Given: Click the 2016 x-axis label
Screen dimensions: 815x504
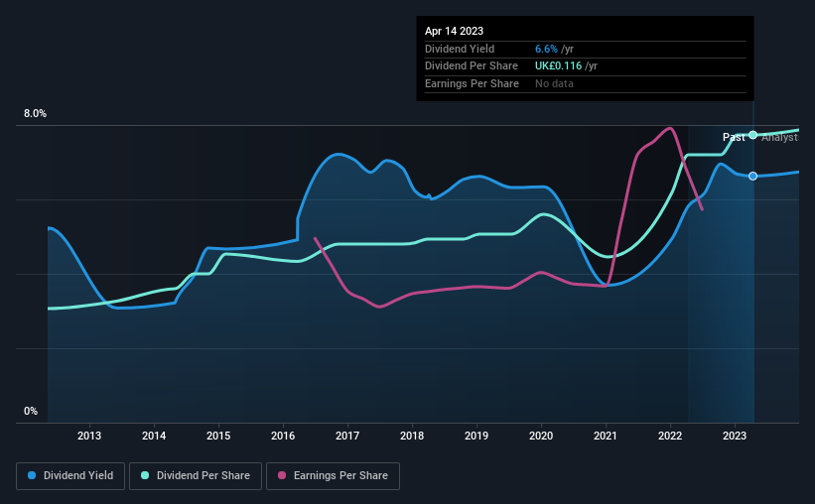Looking at the screenshot, I should 283,436.
